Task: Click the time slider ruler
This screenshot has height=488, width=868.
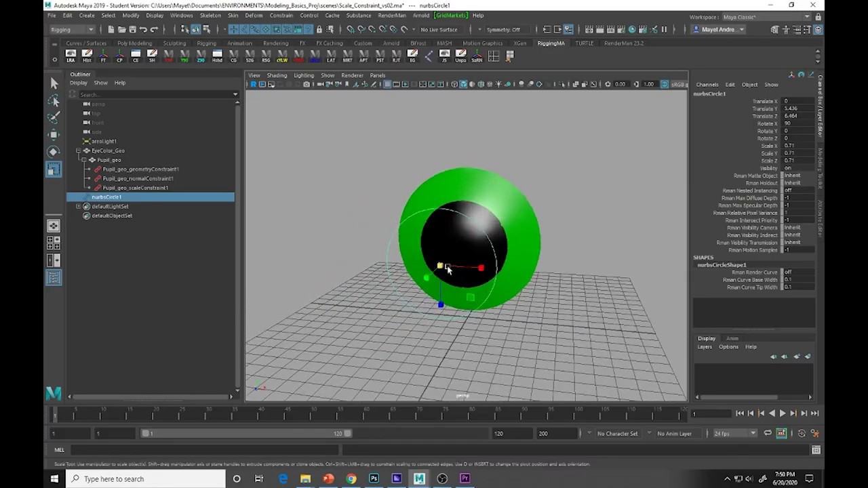Action: click(x=370, y=413)
